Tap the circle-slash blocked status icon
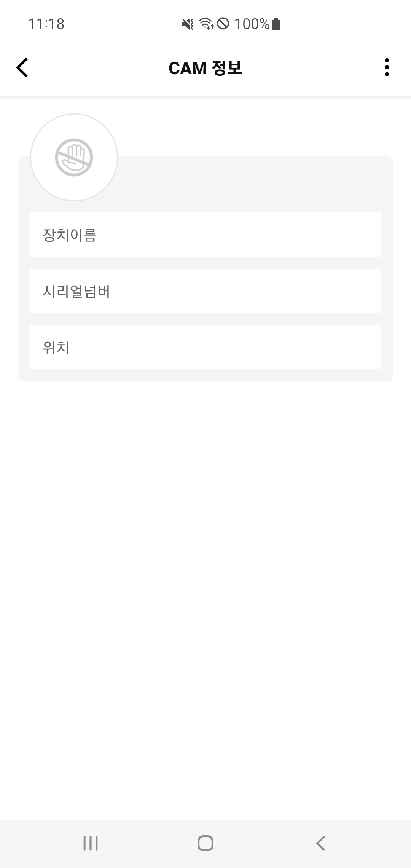 click(x=223, y=24)
